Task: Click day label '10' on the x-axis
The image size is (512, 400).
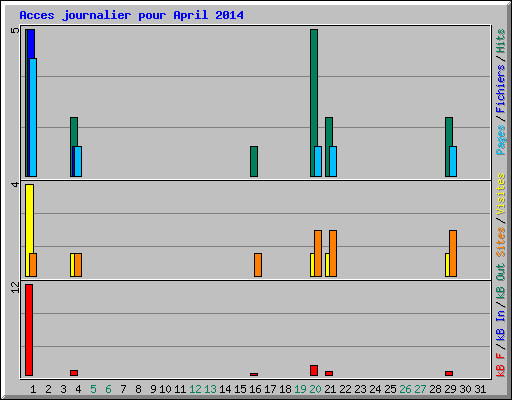Action: click(x=165, y=389)
